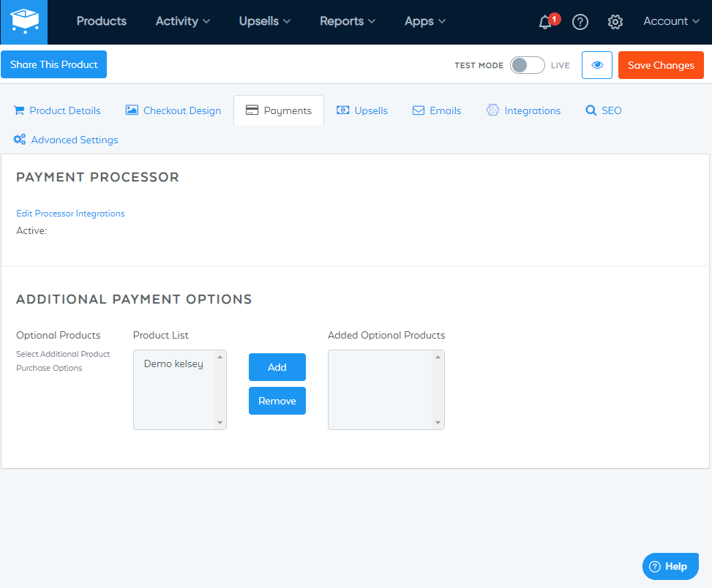Click the Added Optional Products scroll up arrow
The height and width of the screenshot is (588, 712).
pos(438,357)
